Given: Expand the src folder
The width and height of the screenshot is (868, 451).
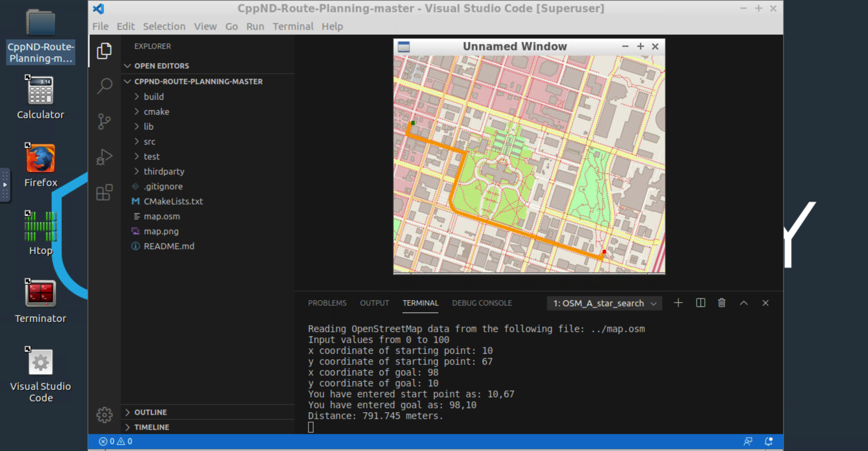Looking at the screenshot, I should 208,142.
